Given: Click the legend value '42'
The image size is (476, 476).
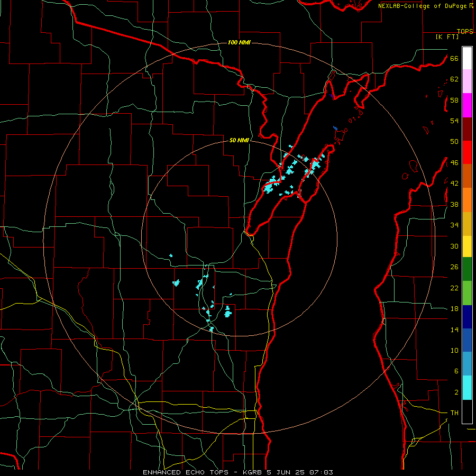Looking at the screenshot, I should [454, 184].
